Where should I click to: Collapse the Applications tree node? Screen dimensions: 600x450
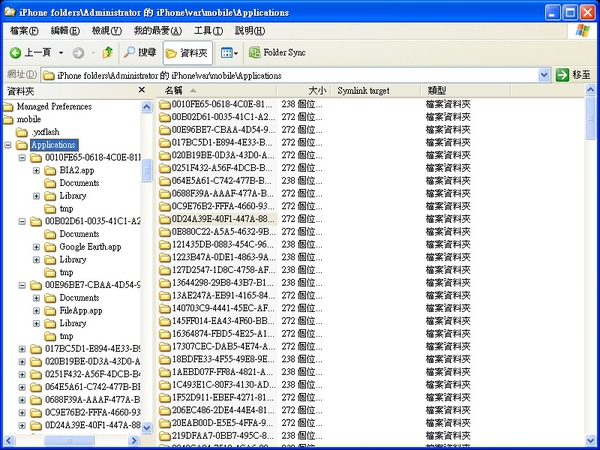tap(8, 144)
